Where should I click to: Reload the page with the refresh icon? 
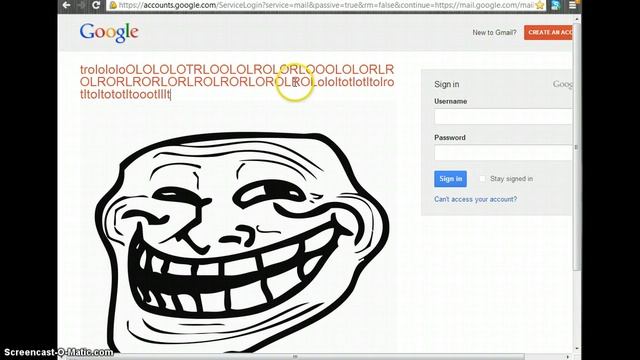pos(96,5)
